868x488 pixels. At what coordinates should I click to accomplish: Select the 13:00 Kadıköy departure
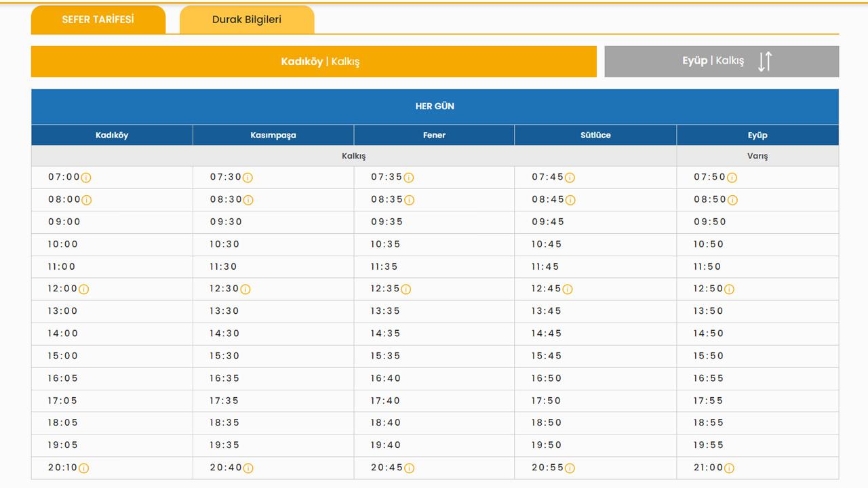tap(63, 311)
